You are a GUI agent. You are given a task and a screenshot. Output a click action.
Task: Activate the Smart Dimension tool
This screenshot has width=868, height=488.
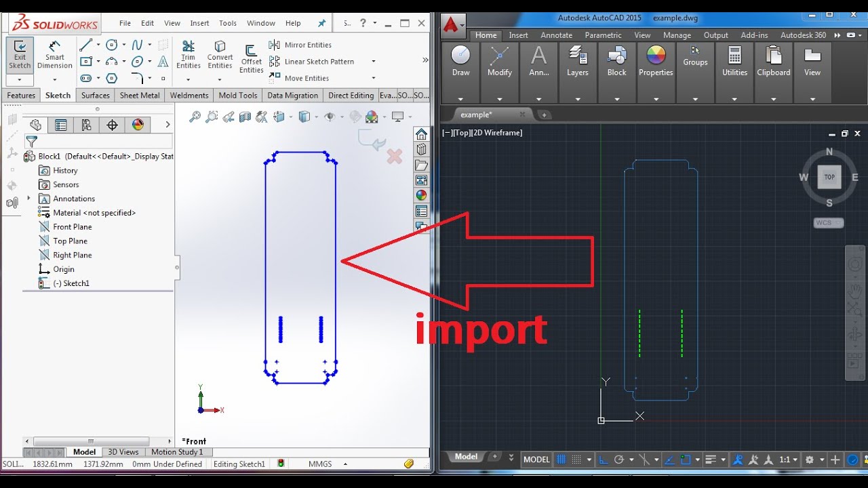(x=55, y=55)
